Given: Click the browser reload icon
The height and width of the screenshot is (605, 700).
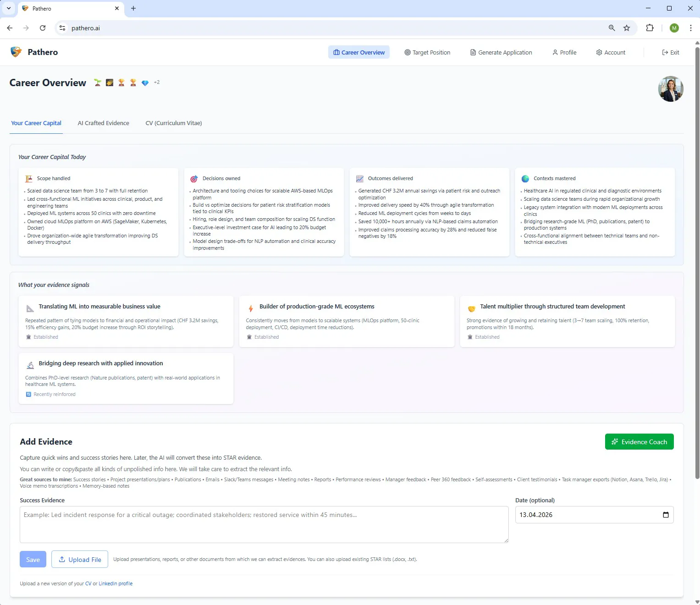Looking at the screenshot, I should [43, 28].
